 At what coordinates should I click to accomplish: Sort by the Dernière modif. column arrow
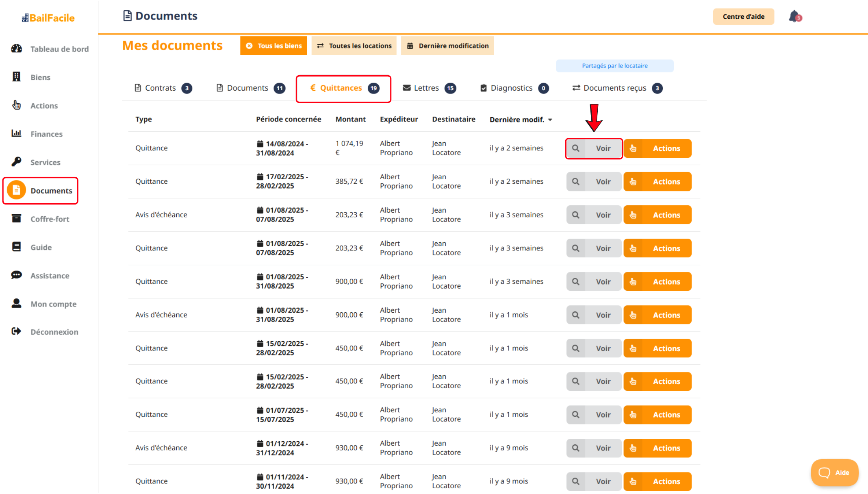(550, 120)
